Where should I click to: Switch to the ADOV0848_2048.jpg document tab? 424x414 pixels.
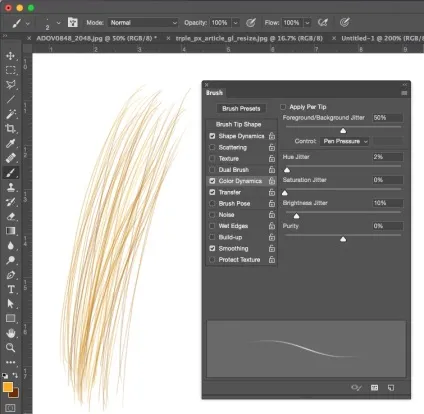pos(96,38)
